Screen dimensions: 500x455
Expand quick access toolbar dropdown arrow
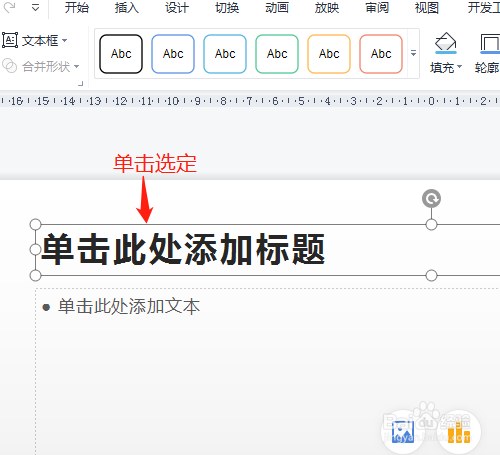pyautogui.click(x=35, y=7)
